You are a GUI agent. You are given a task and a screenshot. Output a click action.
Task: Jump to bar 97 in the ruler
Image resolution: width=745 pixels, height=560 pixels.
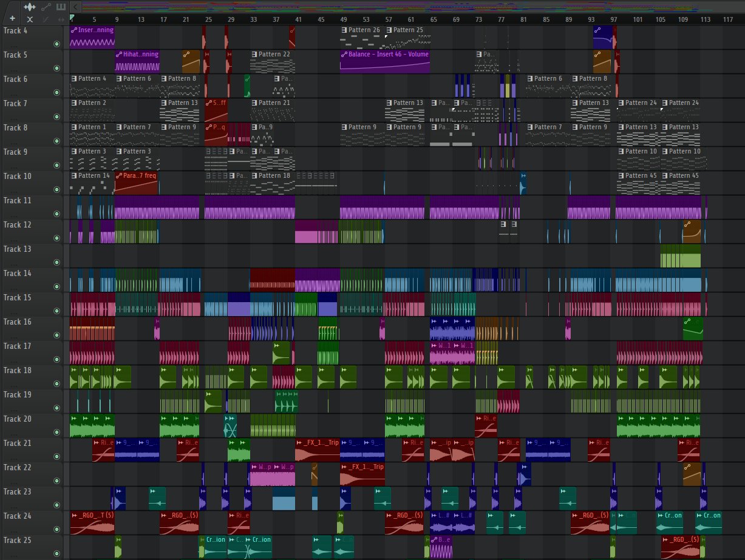pyautogui.click(x=614, y=19)
